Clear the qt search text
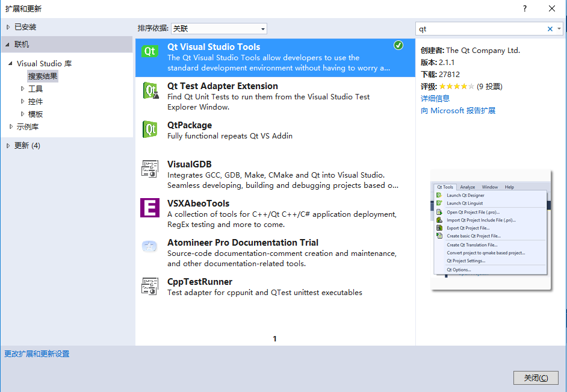The width and height of the screenshot is (567, 392). point(550,29)
